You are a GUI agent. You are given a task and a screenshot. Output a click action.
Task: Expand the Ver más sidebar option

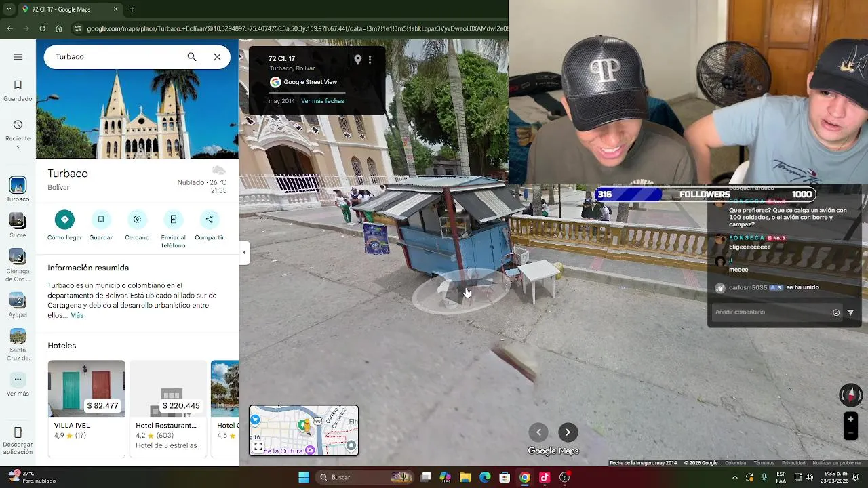click(x=18, y=385)
